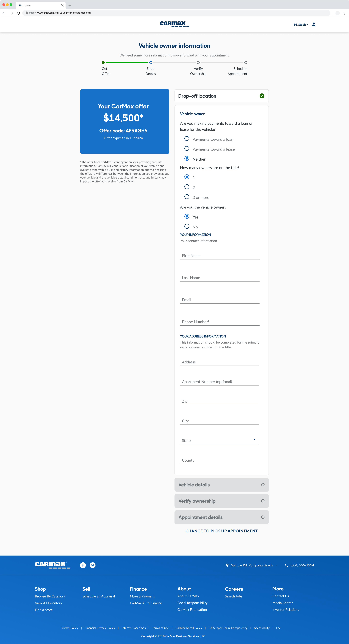The width and height of the screenshot is (349, 644).
Task: Click the Apartment Number field
Action: point(219,382)
